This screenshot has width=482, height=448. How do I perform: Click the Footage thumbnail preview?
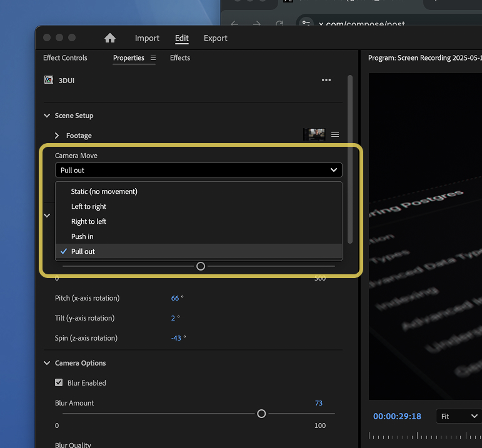tap(314, 134)
